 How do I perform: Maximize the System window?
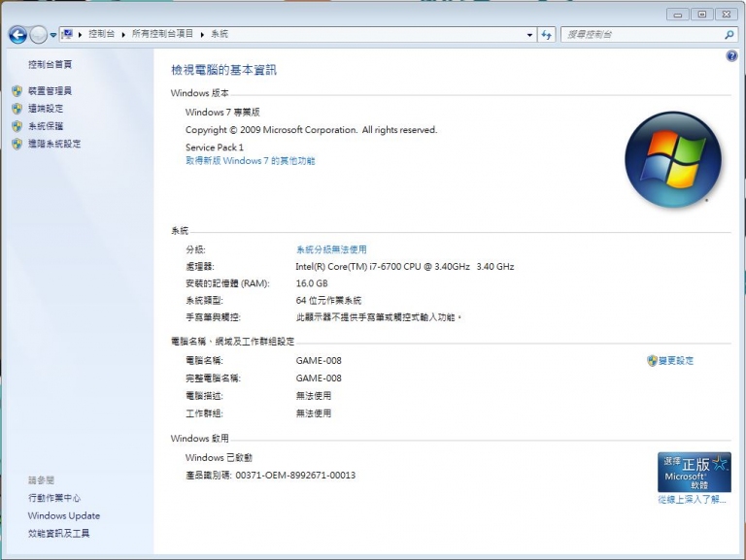[x=701, y=15]
